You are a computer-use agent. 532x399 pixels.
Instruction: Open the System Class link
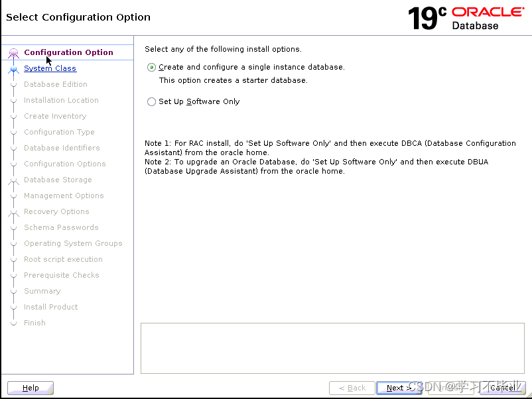click(x=50, y=68)
